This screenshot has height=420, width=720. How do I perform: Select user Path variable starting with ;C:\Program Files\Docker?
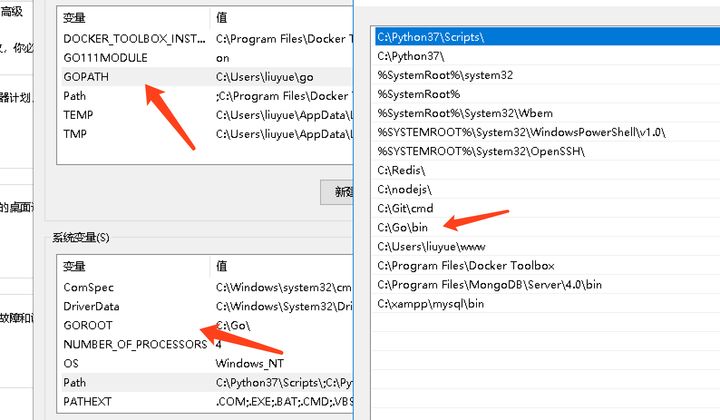click(205, 96)
